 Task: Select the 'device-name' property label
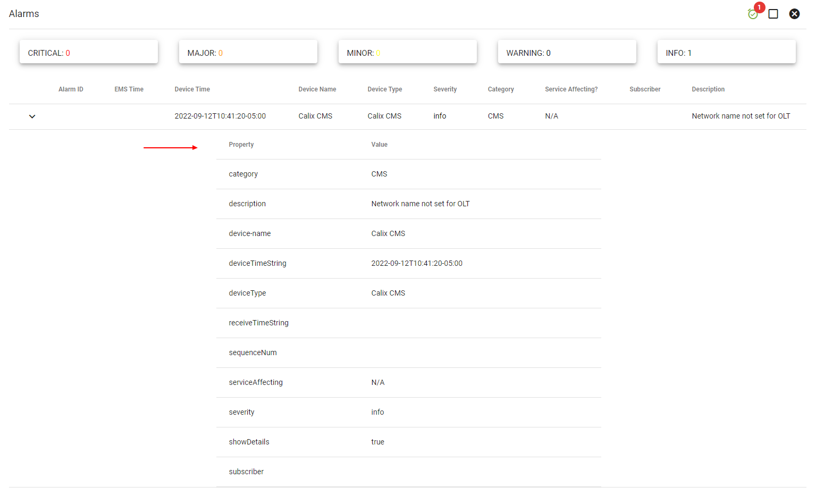tap(250, 233)
